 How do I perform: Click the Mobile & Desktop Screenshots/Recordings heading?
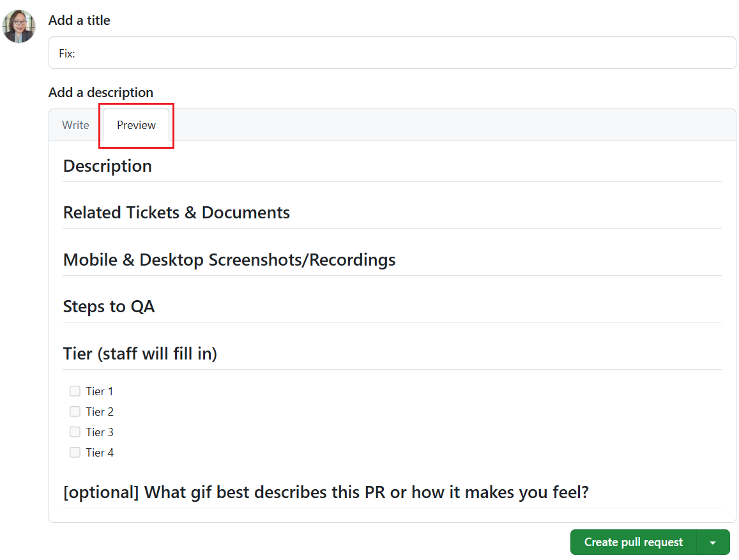click(229, 259)
